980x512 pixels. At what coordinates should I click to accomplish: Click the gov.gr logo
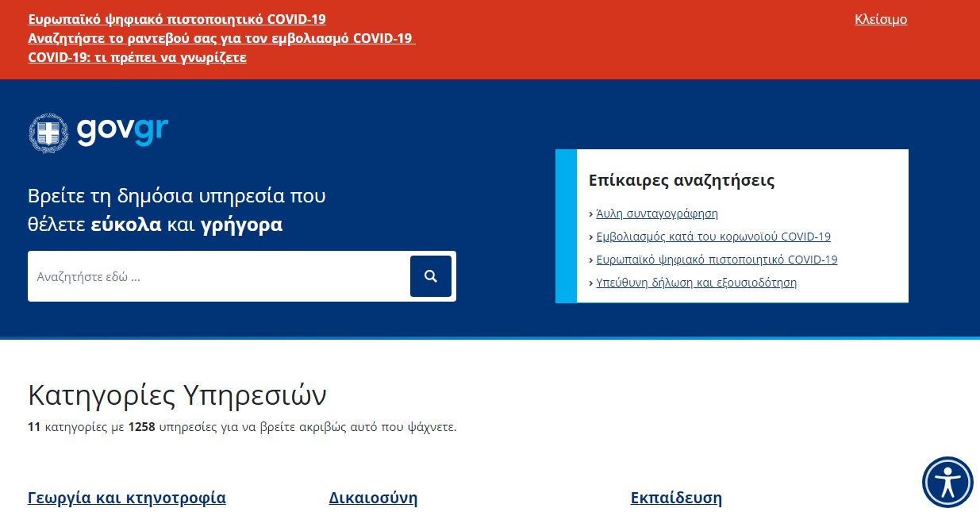tap(98, 133)
